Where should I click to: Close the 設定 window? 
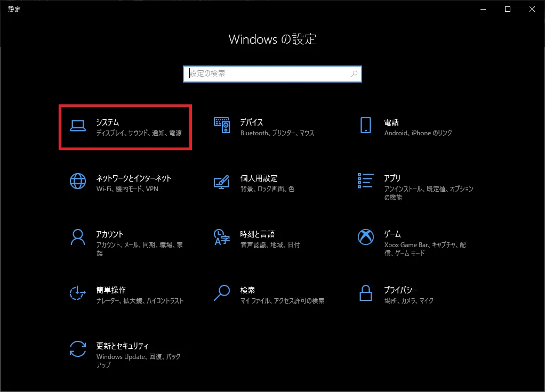532,10
